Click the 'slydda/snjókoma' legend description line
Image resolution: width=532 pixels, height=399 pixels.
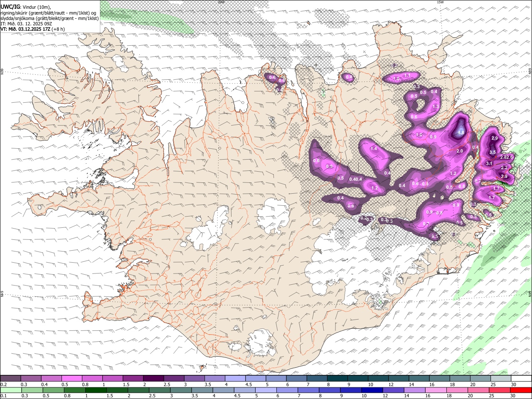point(49,18)
